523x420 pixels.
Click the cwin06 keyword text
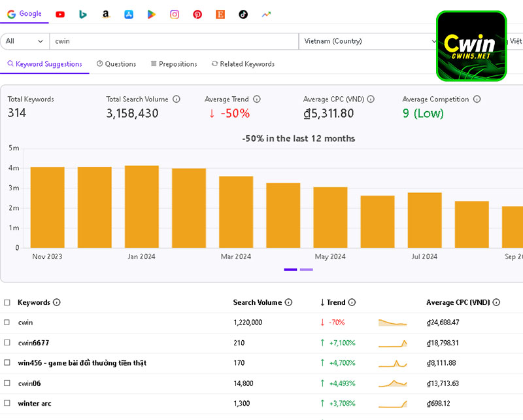pos(29,383)
